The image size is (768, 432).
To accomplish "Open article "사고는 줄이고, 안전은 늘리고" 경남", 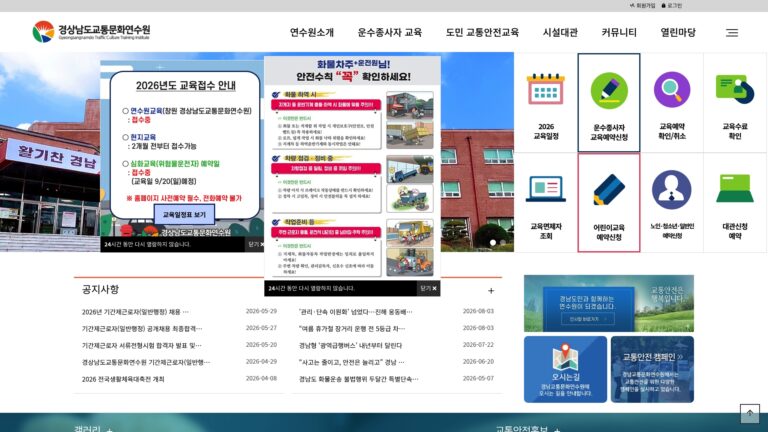I will [352, 362].
